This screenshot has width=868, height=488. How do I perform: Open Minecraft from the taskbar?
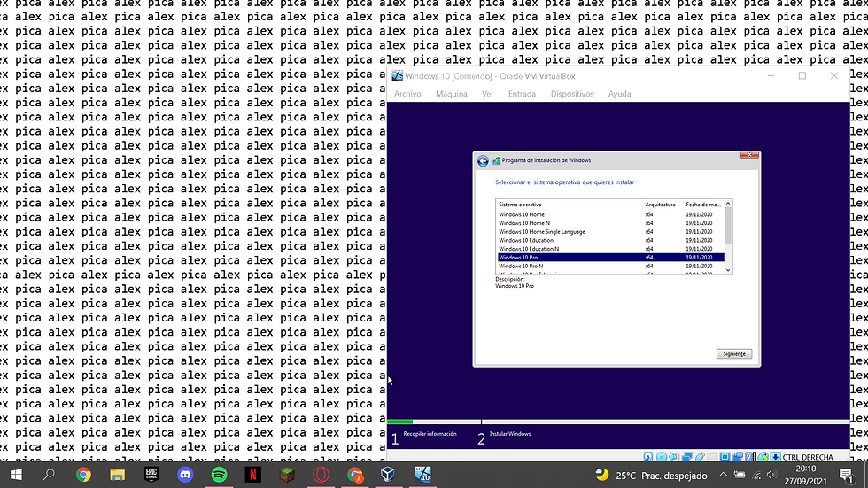click(x=287, y=475)
